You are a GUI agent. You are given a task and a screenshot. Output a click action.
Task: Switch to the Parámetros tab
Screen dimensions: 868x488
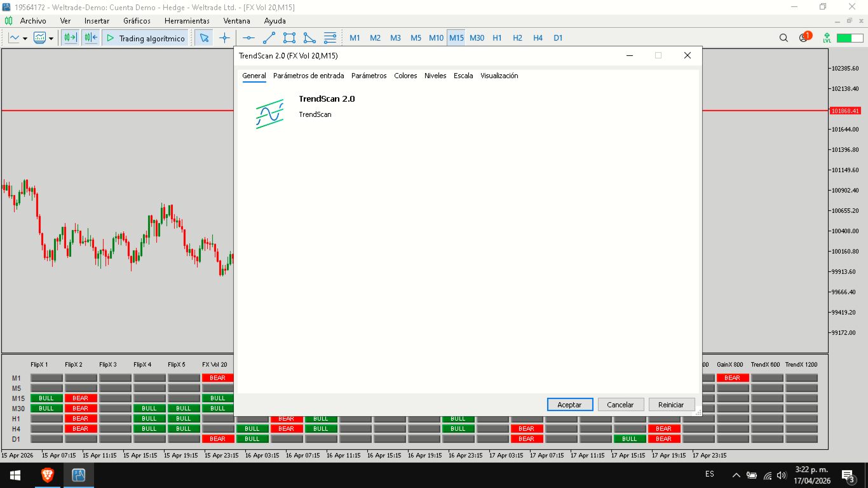click(x=369, y=76)
